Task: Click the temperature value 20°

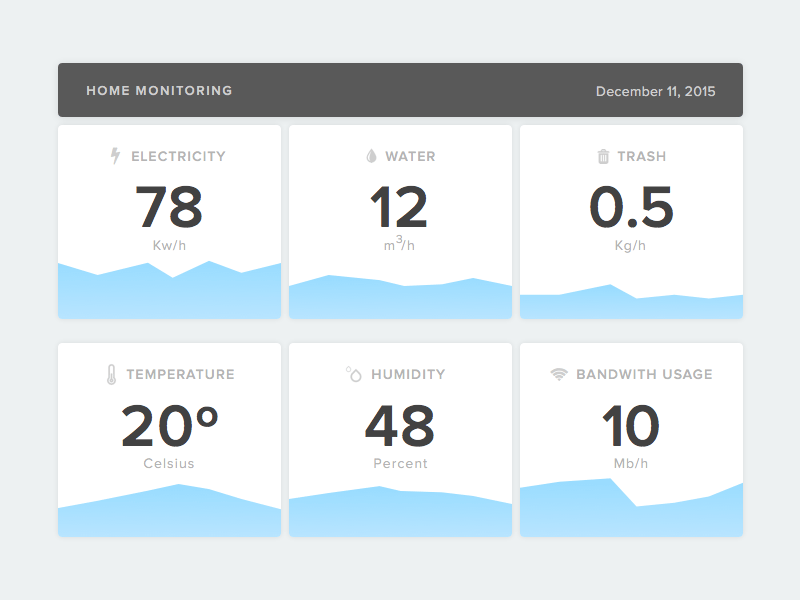Action: [x=169, y=425]
